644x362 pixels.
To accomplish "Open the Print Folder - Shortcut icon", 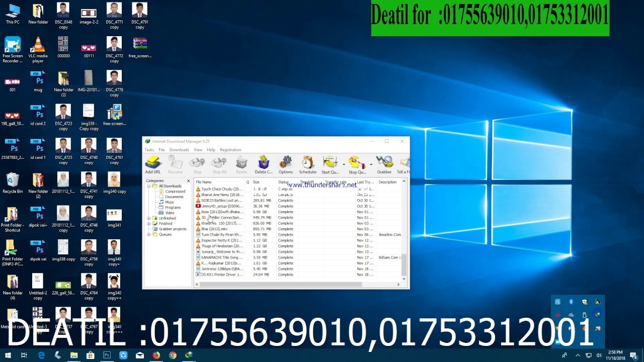I will 13,219.
